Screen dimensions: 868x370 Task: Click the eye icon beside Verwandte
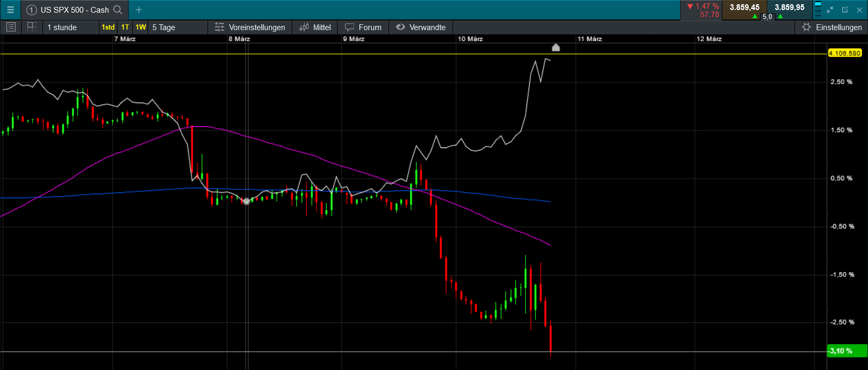pos(401,27)
